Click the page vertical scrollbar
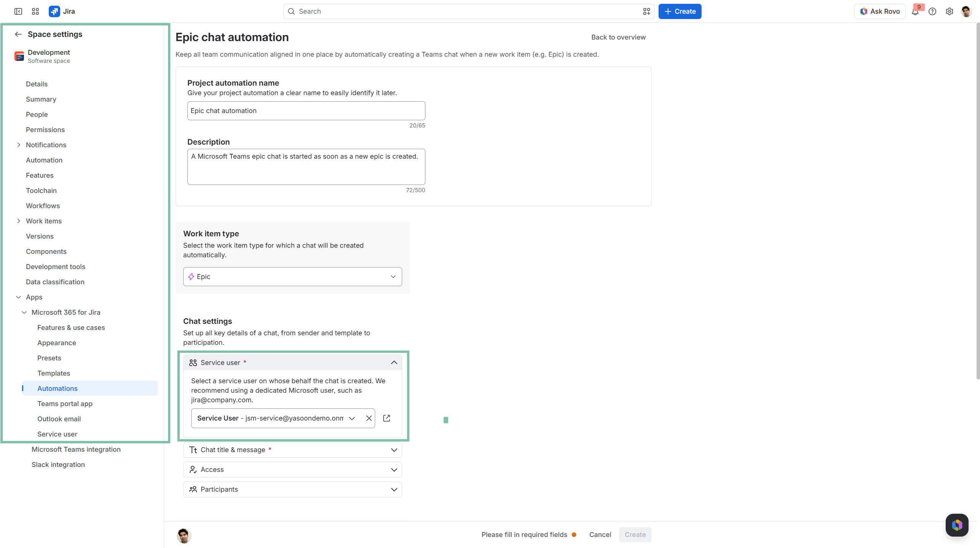 click(977, 202)
